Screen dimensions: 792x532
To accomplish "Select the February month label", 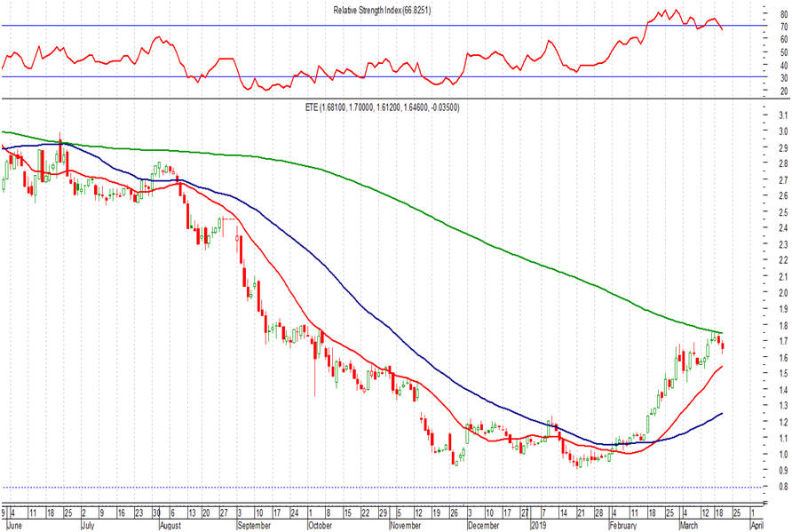I will click(623, 526).
